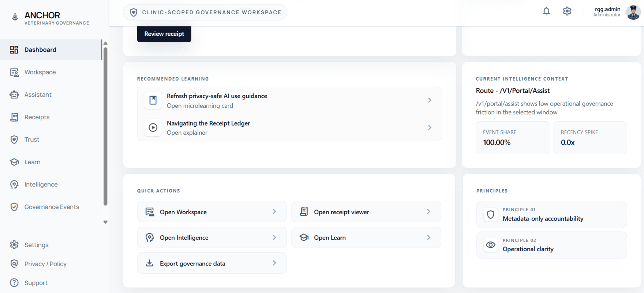Viewport: 644px width, 293px height.
Task: Click the Principle 02 eye icon
Action: (x=491, y=245)
